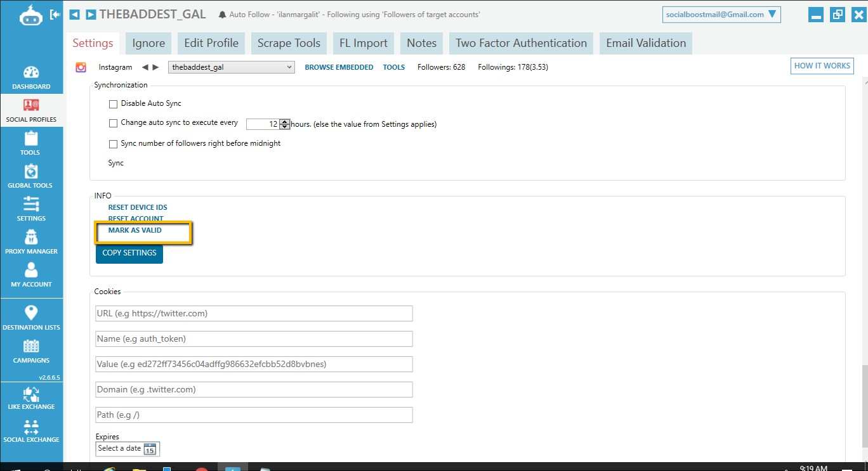
Task: Open the Email Validation tab
Action: [x=646, y=43]
